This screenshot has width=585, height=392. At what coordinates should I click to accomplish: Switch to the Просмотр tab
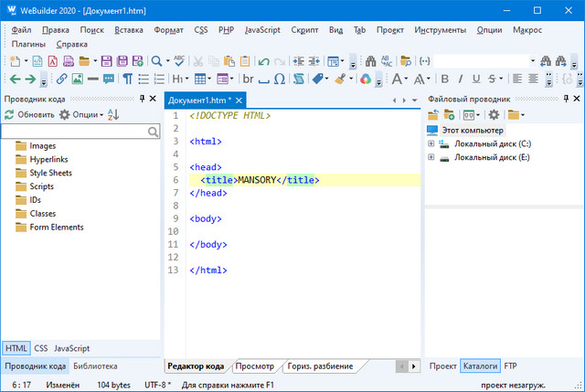pyautogui.click(x=254, y=366)
